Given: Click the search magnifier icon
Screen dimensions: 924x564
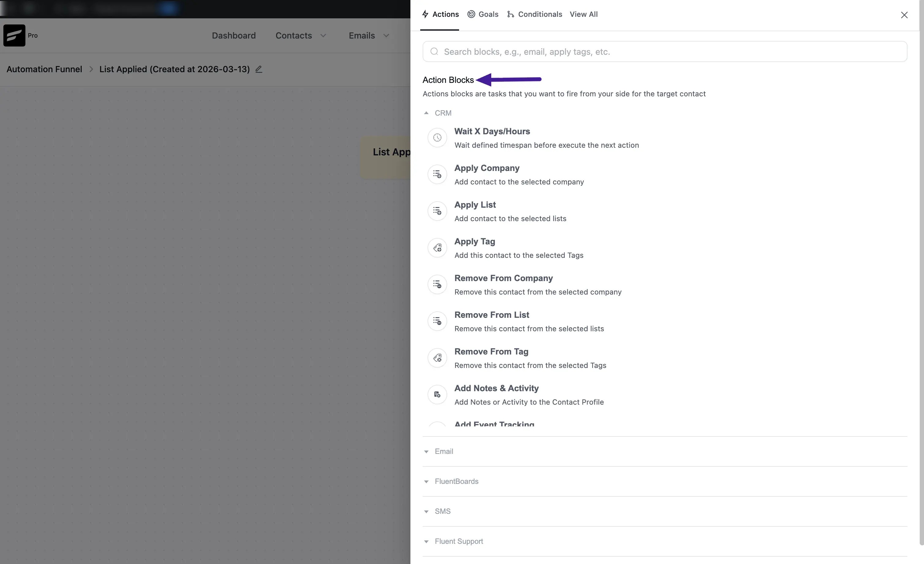Looking at the screenshot, I should [434, 51].
